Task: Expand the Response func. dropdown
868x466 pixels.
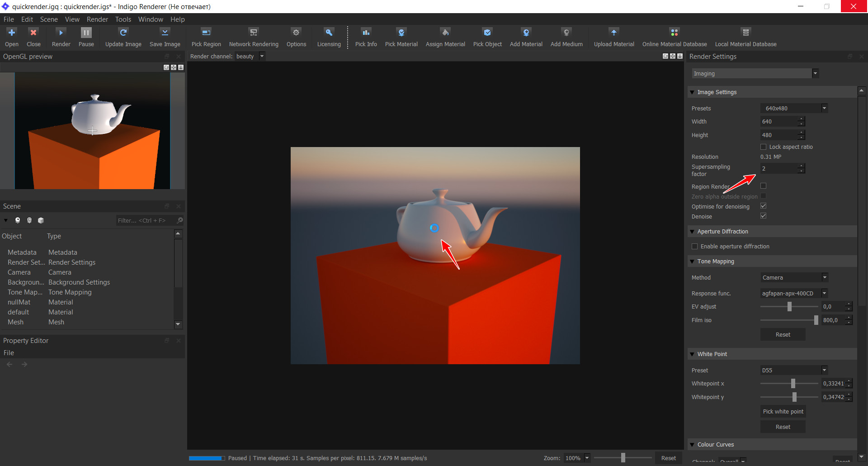Action: coord(794,293)
